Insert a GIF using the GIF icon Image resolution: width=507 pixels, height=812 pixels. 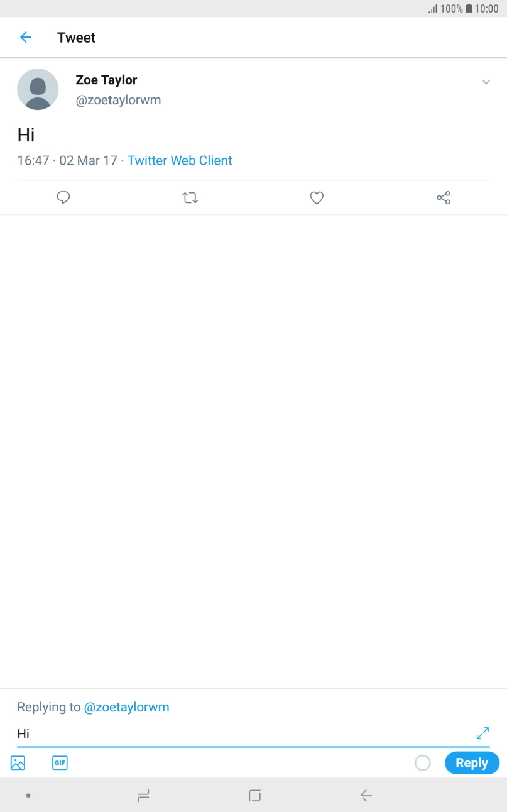60,762
